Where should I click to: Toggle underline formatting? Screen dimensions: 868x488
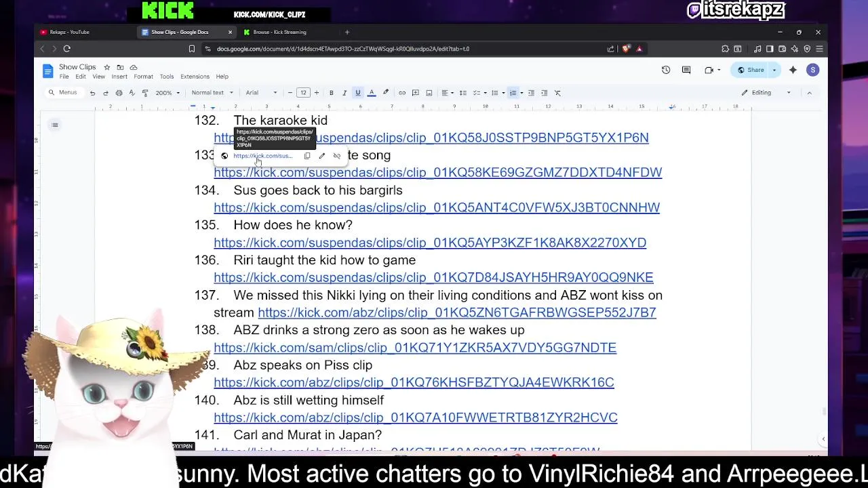tap(357, 93)
